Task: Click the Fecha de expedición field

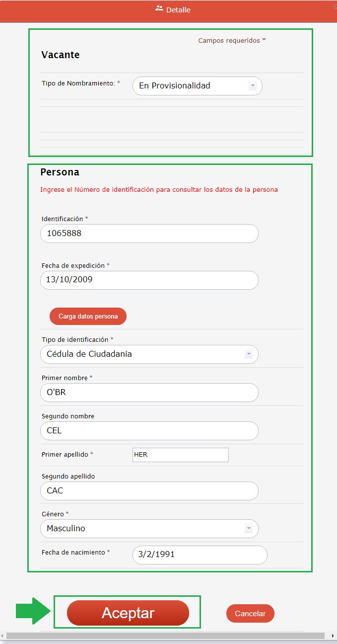Action: [x=149, y=280]
